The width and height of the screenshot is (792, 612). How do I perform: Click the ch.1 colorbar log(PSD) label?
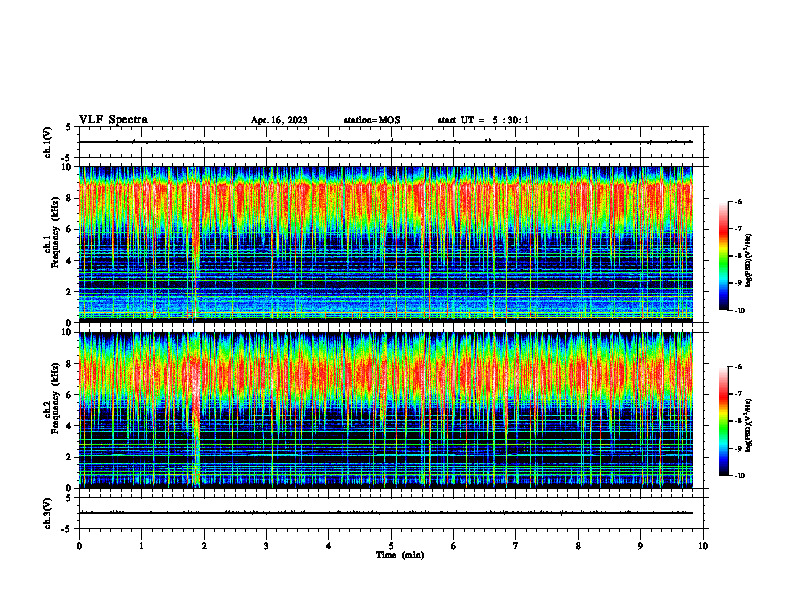[x=749, y=260]
